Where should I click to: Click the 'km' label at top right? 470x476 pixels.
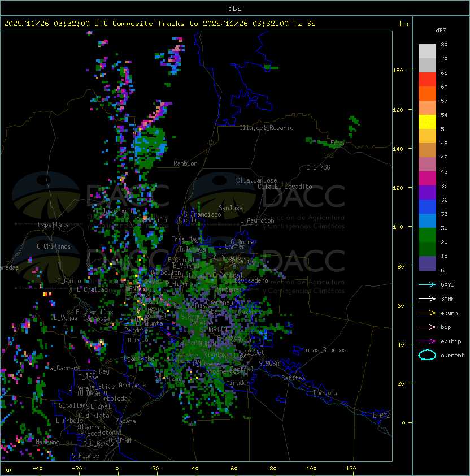pos(403,24)
